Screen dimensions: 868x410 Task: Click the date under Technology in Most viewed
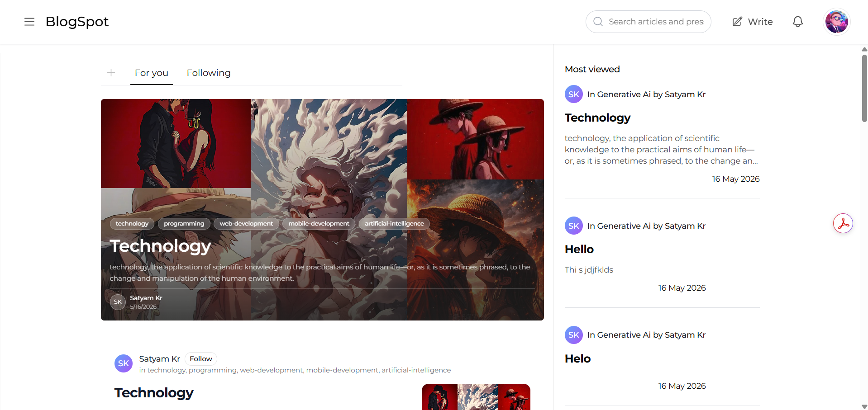(x=736, y=179)
